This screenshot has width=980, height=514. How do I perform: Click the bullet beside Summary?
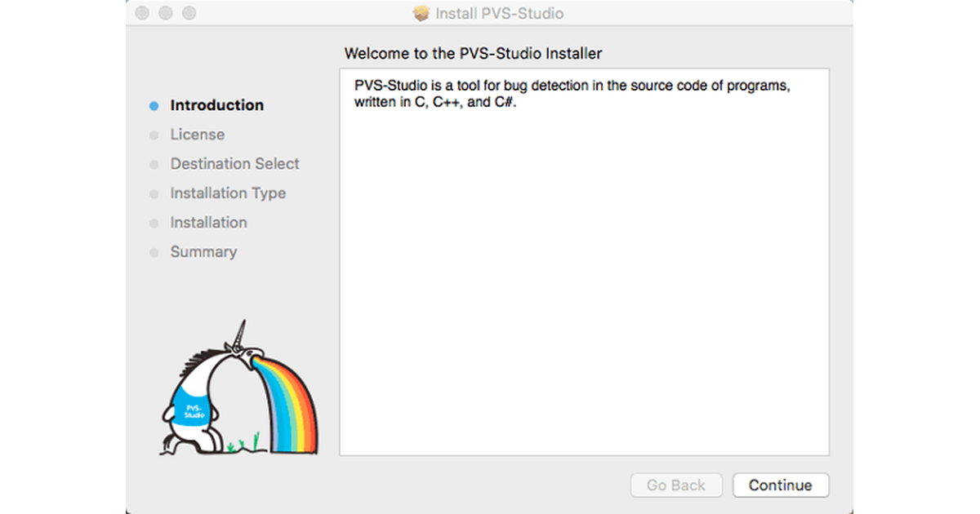(x=154, y=251)
